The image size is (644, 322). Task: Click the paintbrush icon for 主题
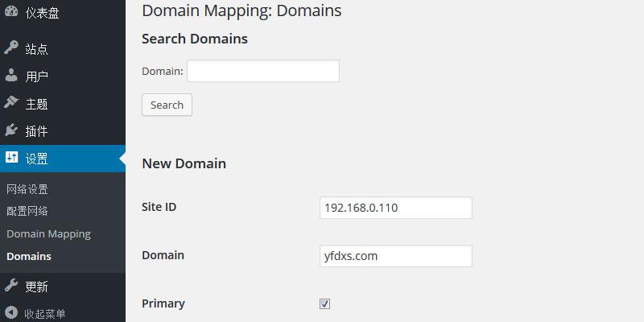pos(11,103)
